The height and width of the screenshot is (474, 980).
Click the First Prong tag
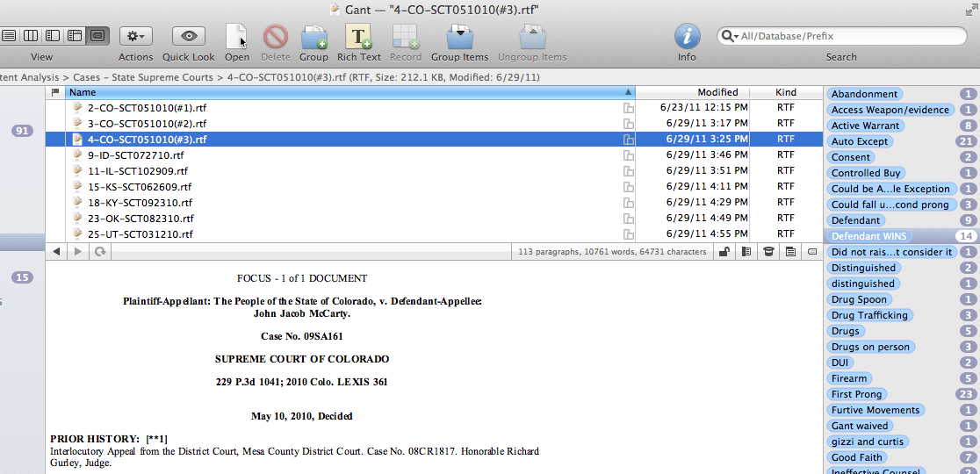click(857, 394)
